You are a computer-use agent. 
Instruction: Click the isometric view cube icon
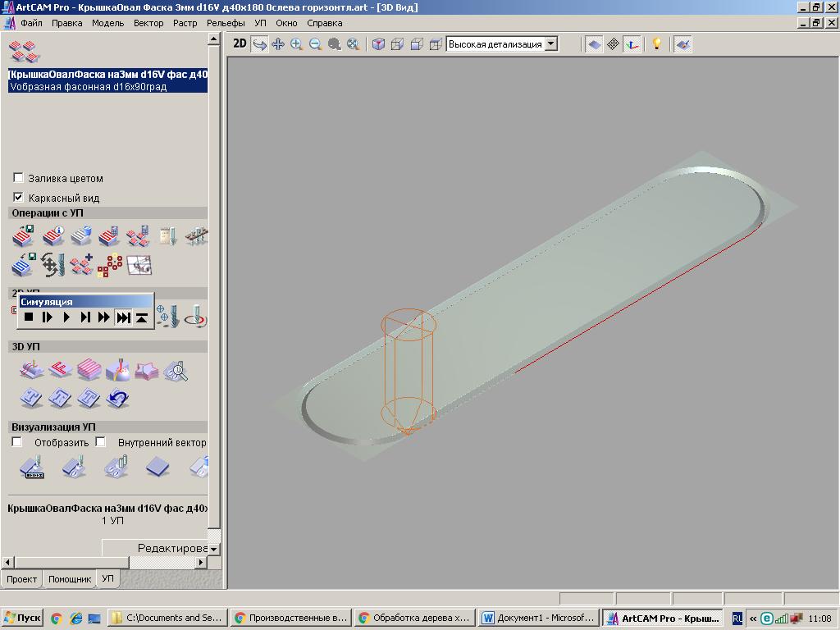[378, 44]
